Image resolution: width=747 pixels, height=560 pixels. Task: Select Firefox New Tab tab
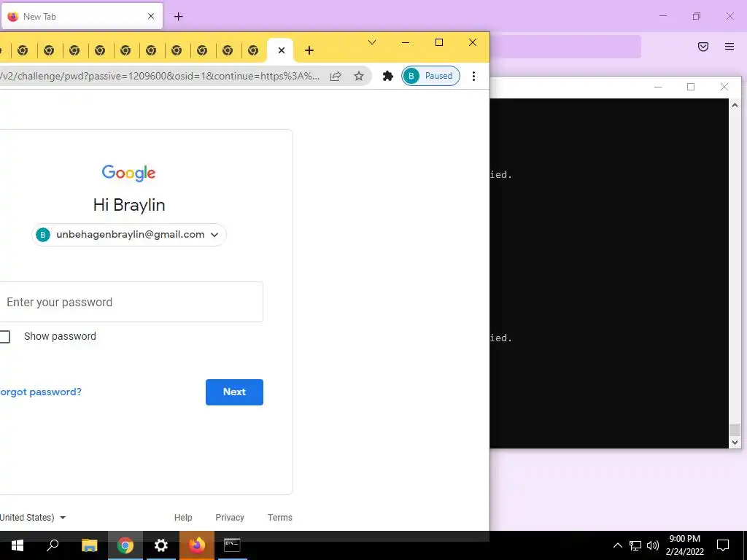[x=82, y=16]
